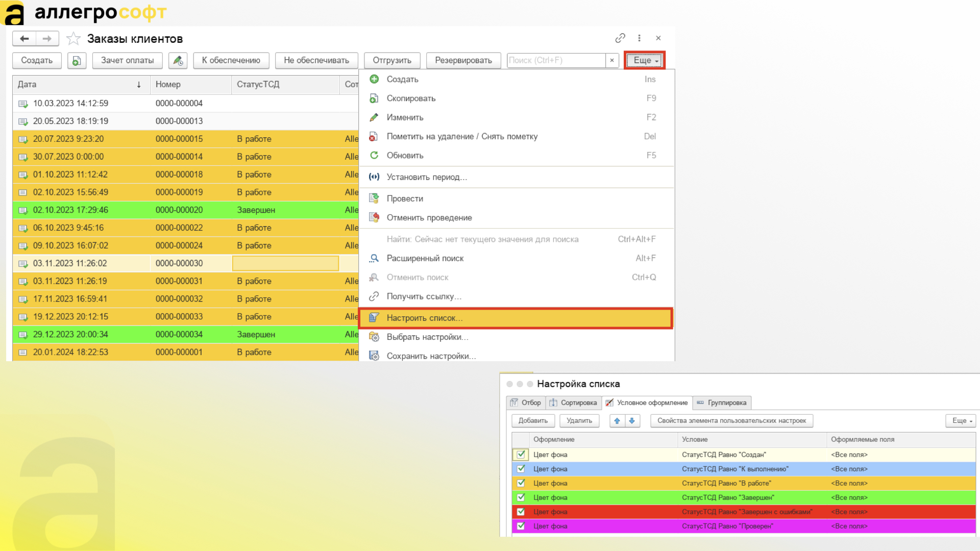Viewport: 980px width, 551px height.
Task: Open Настроить список… menu item
Action: 516,318
